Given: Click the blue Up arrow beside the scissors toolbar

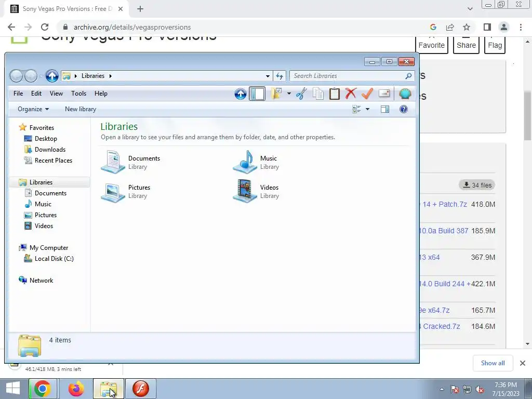Looking at the screenshot, I should [x=241, y=94].
